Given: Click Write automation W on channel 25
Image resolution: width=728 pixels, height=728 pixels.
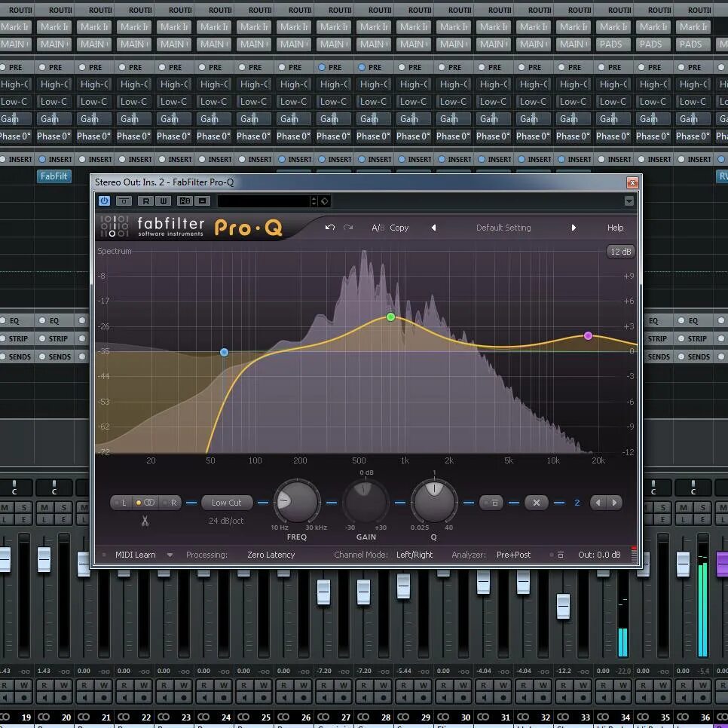Looking at the screenshot, I should point(264,685).
